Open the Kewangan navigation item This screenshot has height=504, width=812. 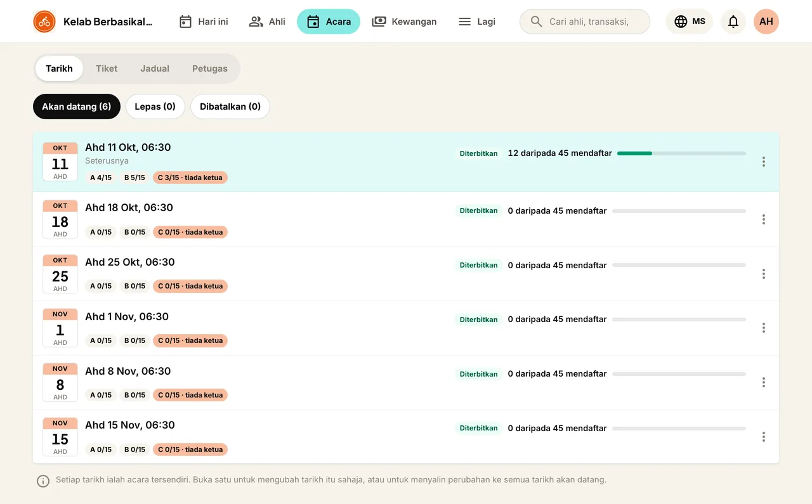[x=404, y=22]
